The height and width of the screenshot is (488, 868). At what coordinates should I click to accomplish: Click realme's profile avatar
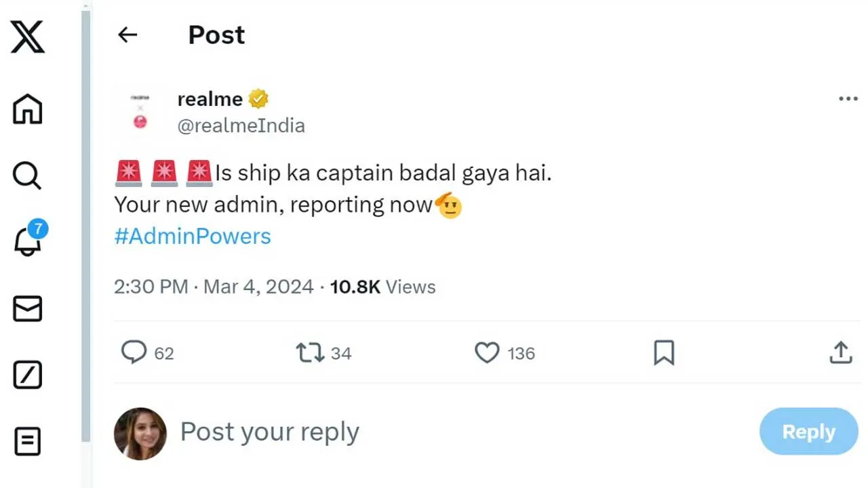coord(140,112)
